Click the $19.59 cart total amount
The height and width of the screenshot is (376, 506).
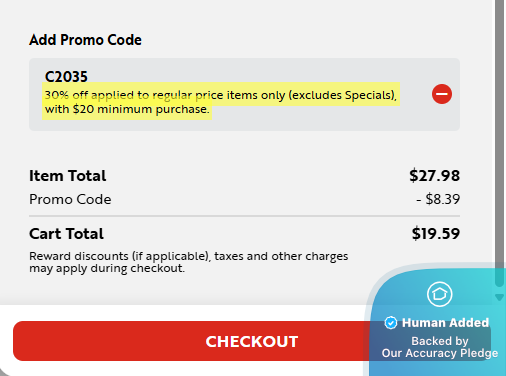point(436,233)
